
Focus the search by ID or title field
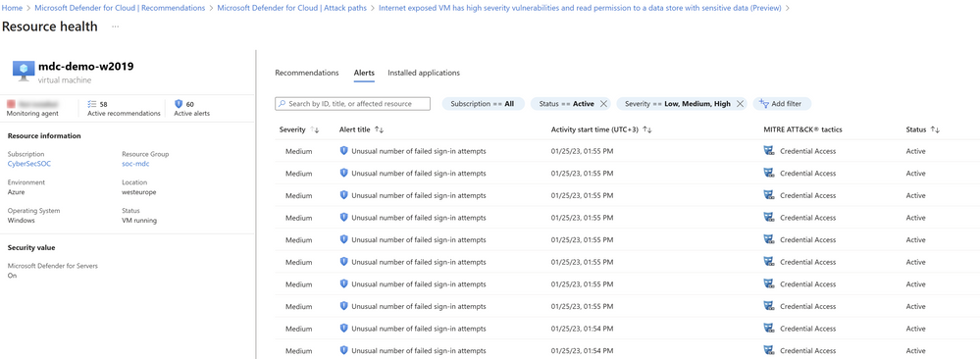(352, 104)
